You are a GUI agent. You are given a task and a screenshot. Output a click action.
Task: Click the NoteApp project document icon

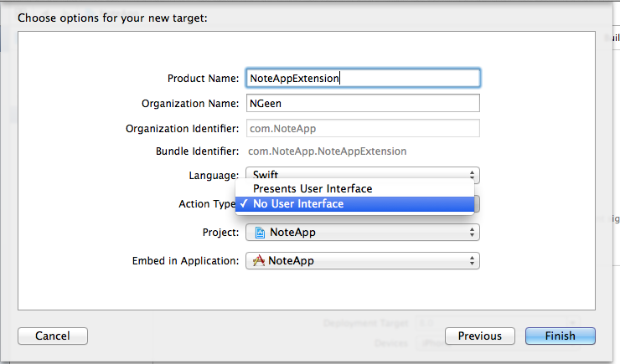[x=260, y=233]
